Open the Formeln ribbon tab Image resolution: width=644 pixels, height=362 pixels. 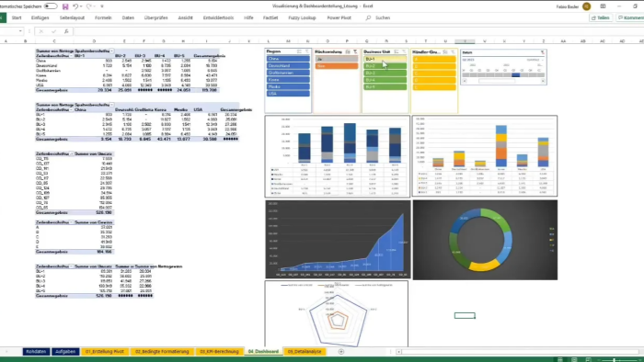(x=103, y=17)
